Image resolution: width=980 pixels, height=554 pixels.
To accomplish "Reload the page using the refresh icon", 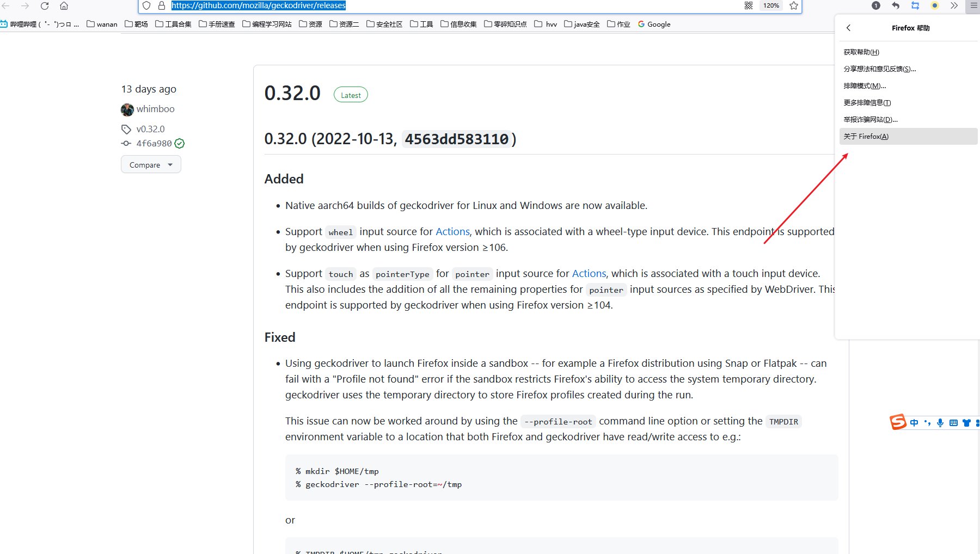I will tap(44, 5).
